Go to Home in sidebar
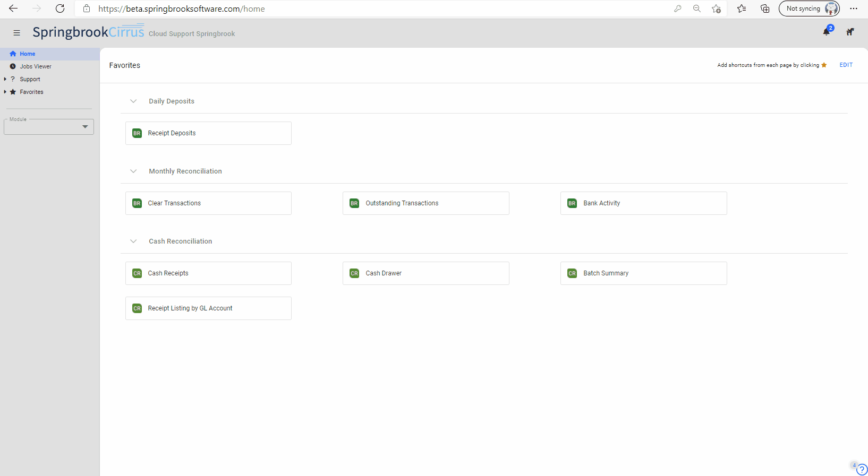Viewport: 868px width, 476px height. pyautogui.click(x=28, y=54)
